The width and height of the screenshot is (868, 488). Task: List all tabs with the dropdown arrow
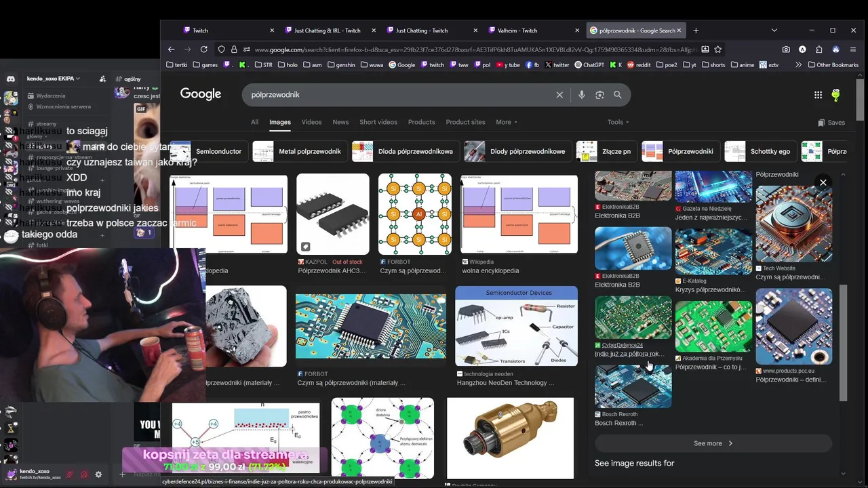[774, 30]
